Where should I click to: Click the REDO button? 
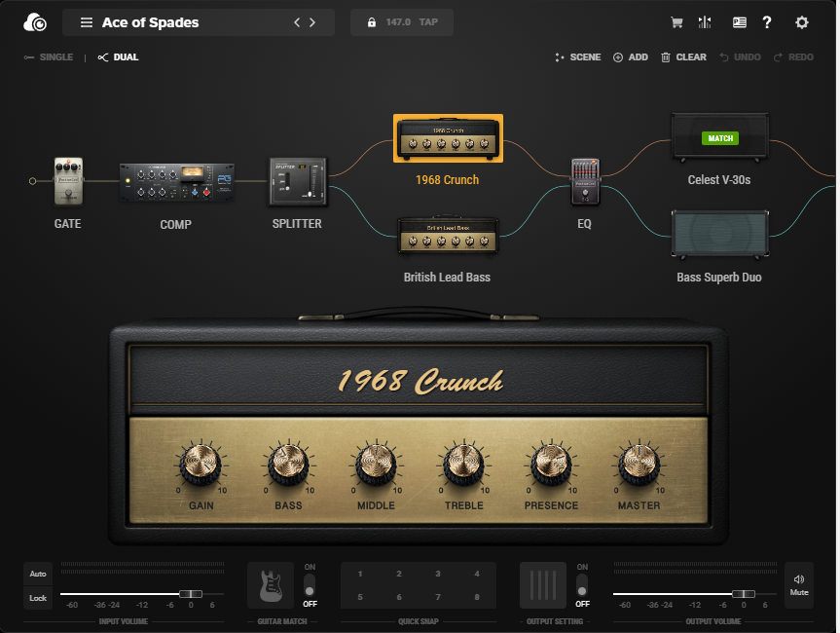click(x=793, y=57)
